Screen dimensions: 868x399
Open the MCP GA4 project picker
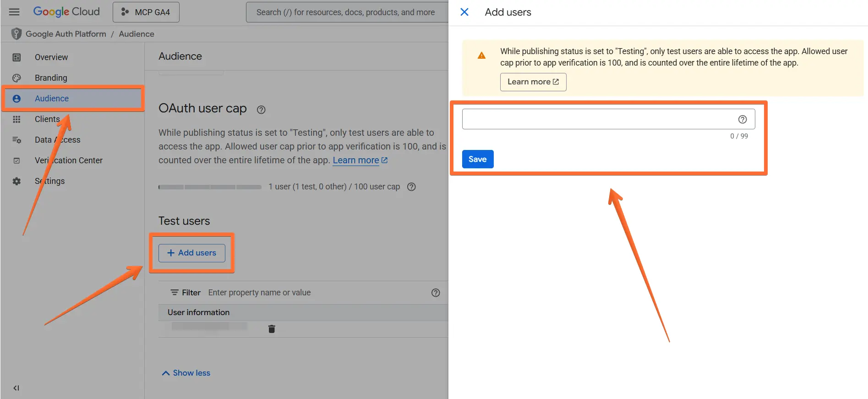[146, 12]
